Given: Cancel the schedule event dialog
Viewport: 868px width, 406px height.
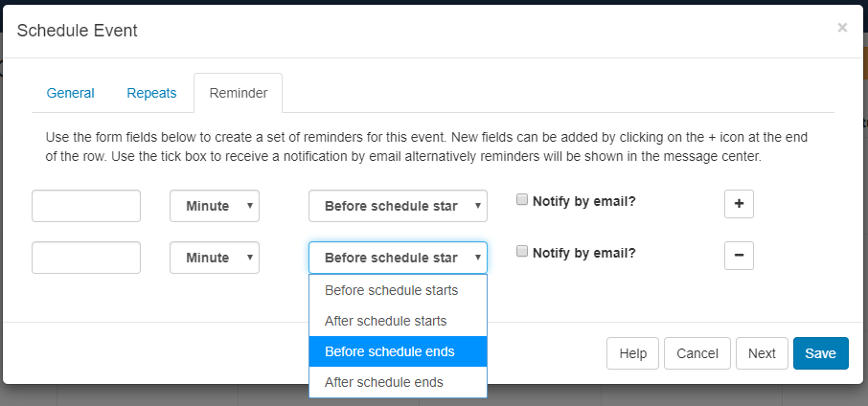Looking at the screenshot, I should [697, 353].
